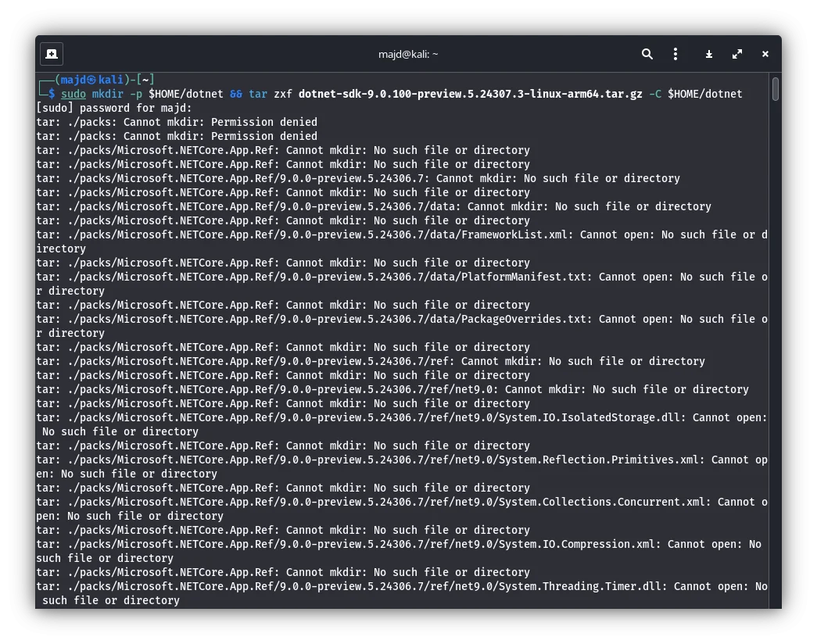
Task: Click the line with System.Threading.Timer.dll
Action: pos(401,593)
